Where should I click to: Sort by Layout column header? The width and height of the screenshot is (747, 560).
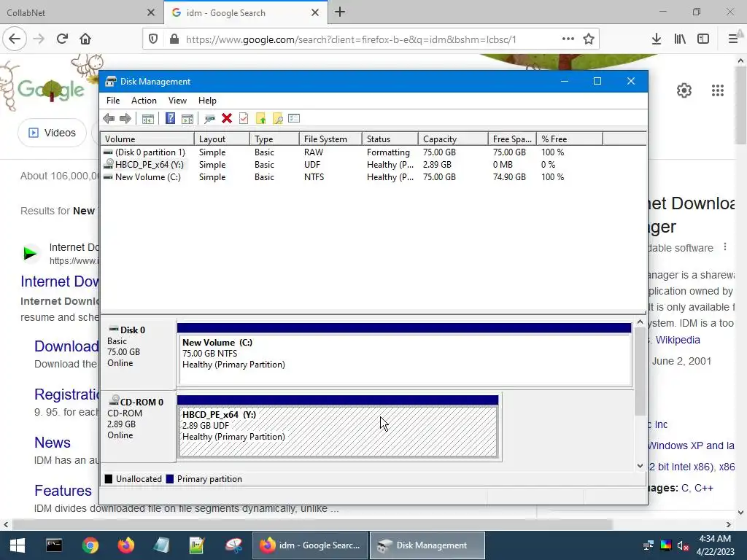coord(222,139)
